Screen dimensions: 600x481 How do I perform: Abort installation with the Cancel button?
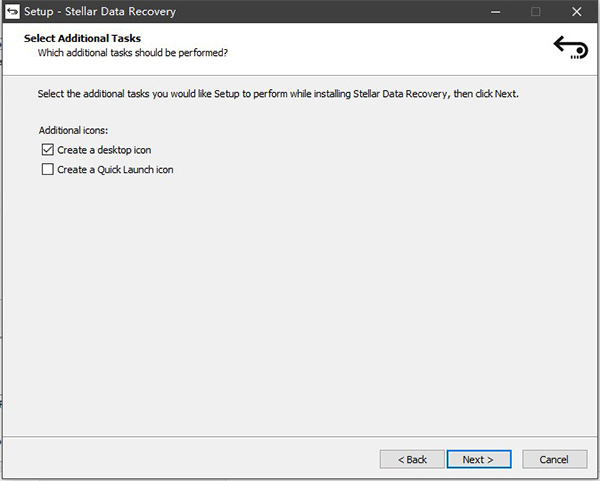click(554, 459)
